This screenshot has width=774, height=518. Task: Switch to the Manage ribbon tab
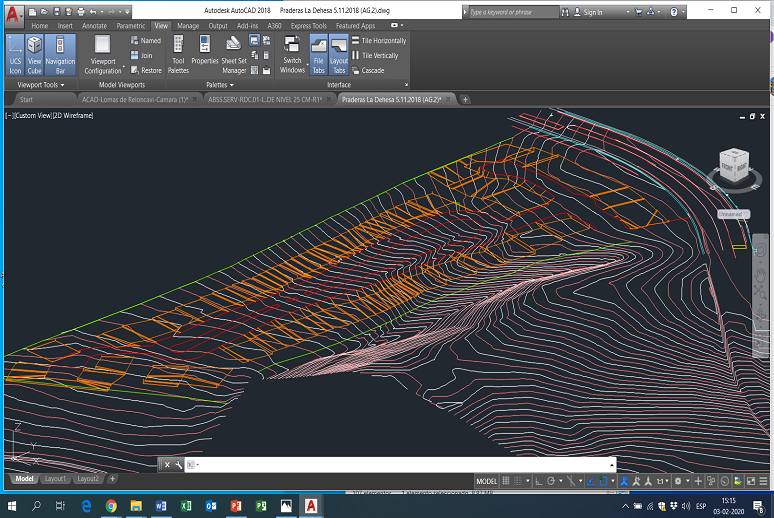click(x=188, y=26)
